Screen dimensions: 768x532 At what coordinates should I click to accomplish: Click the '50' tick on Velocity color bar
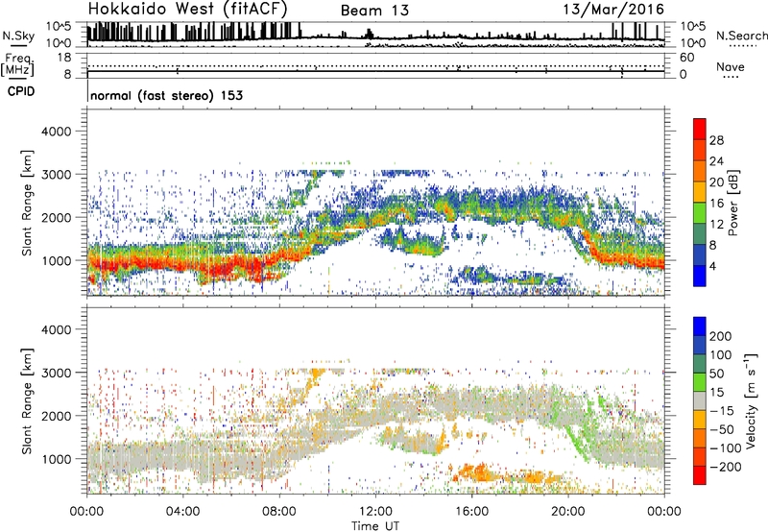click(x=716, y=374)
